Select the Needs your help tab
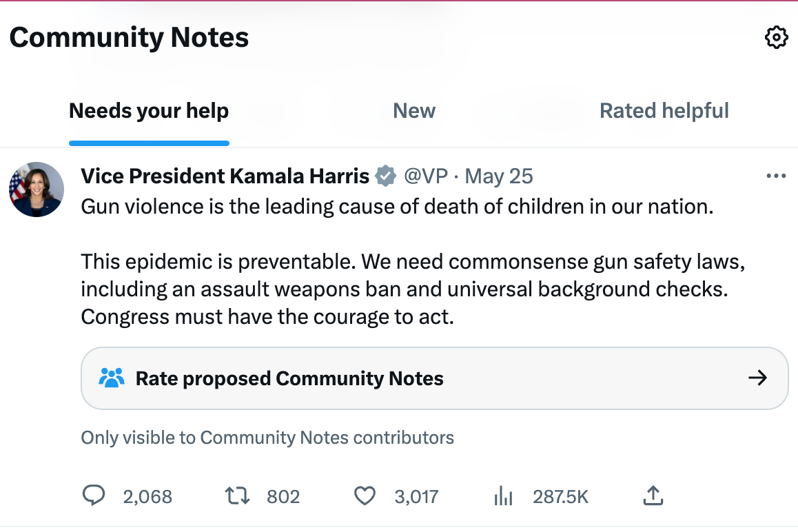Screen dimensions: 798x532 point(148,110)
